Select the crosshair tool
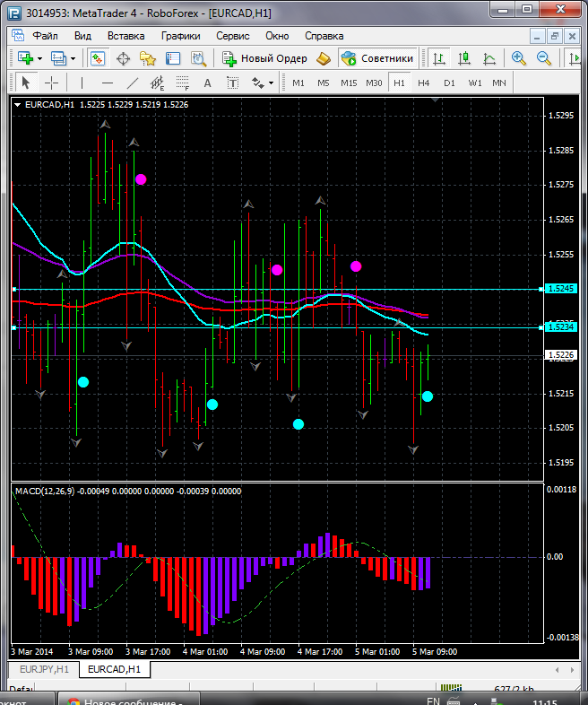The width and height of the screenshot is (588, 705). coord(52,83)
